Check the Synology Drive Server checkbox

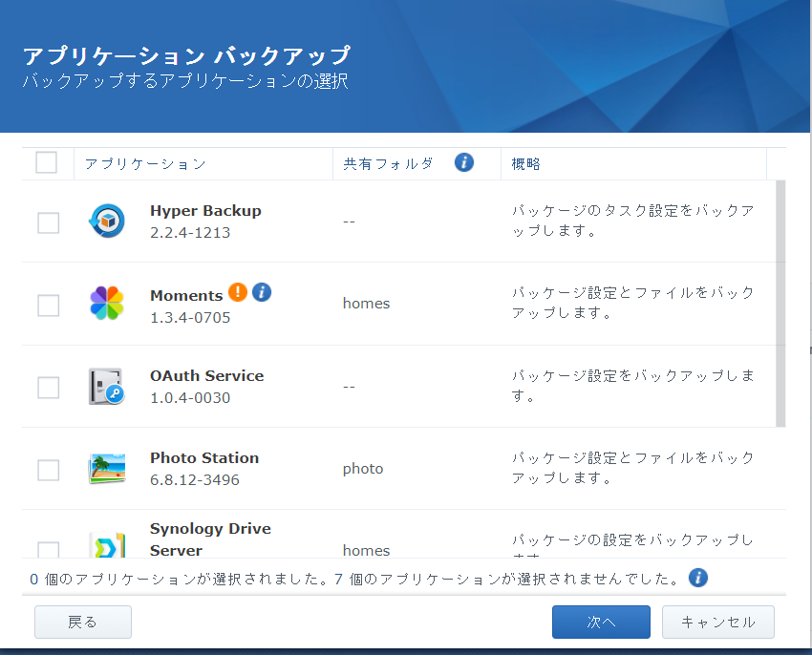tap(48, 550)
